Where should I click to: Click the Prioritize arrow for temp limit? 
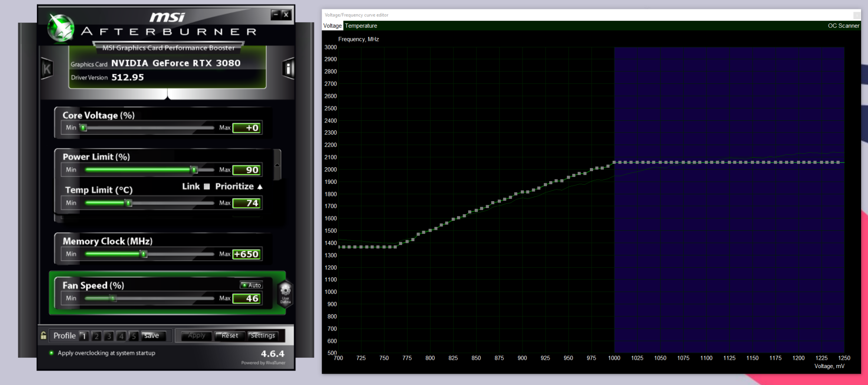click(x=260, y=187)
